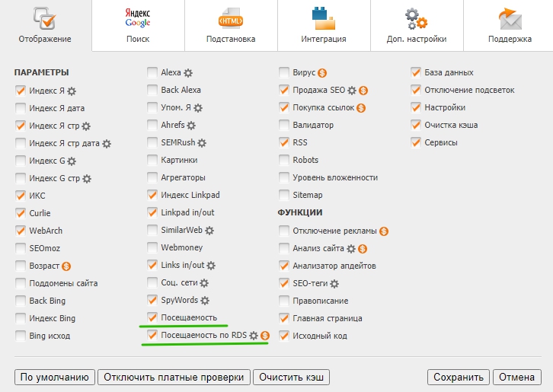The image size is (553, 392).
Task: Enable the Back Alexa checkbox
Action: tap(152, 91)
